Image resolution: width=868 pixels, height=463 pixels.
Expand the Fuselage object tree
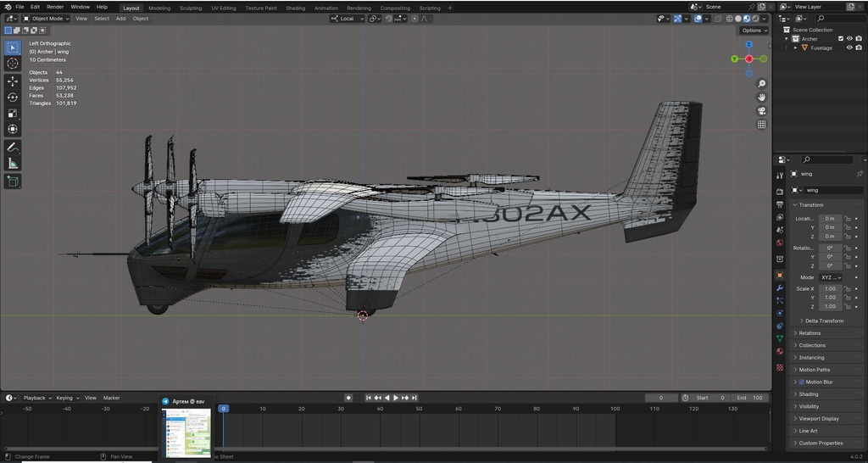[795, 47]
